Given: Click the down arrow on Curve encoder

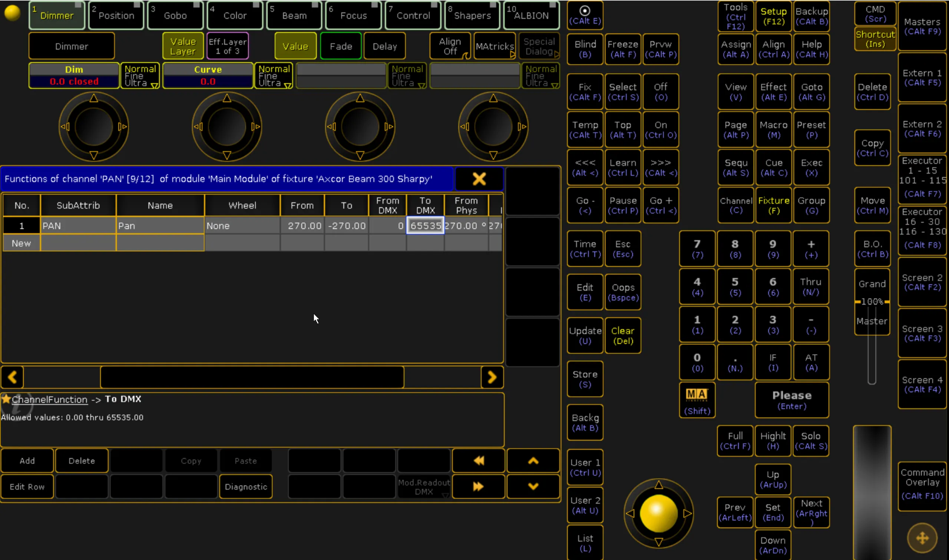Looking at the screenshot, I should tap(227, 155).
